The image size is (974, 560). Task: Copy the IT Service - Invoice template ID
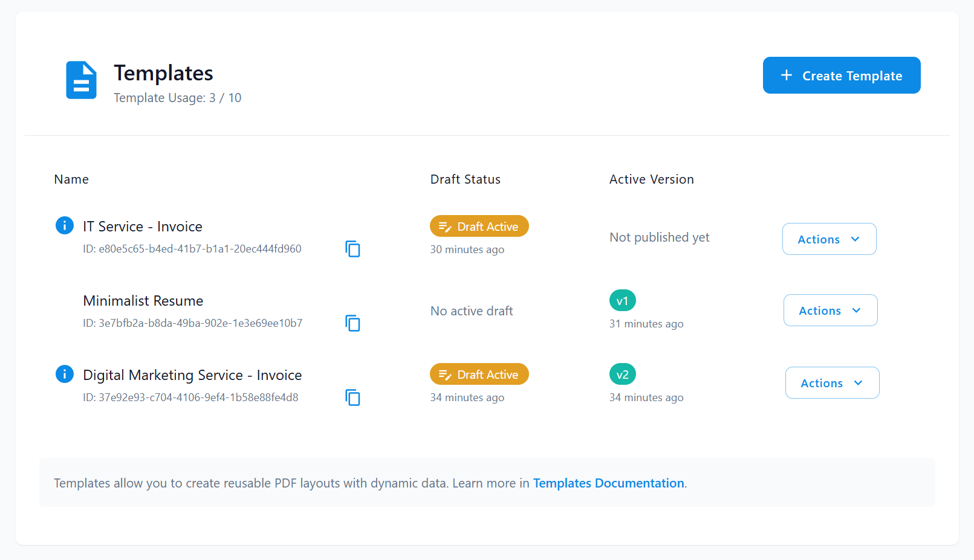pos(353,248)
